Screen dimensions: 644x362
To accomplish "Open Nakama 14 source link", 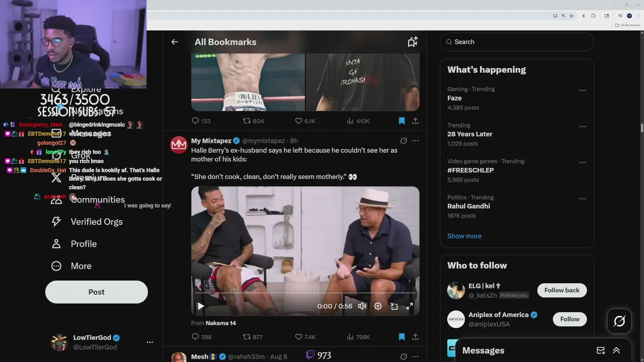I will [221, 323].
